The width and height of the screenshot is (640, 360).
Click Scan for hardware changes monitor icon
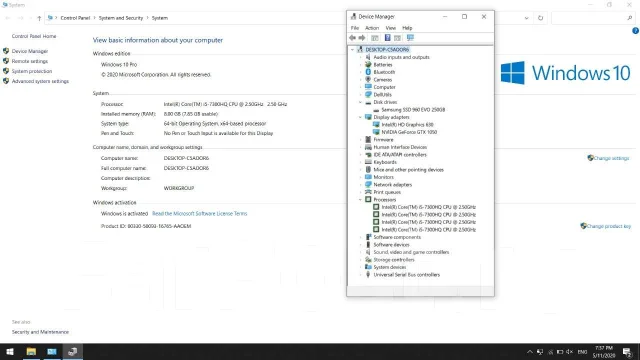pos(410,38)
